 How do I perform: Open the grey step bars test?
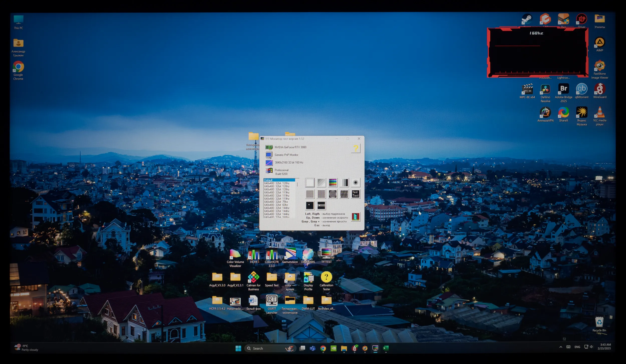(344, 183)
